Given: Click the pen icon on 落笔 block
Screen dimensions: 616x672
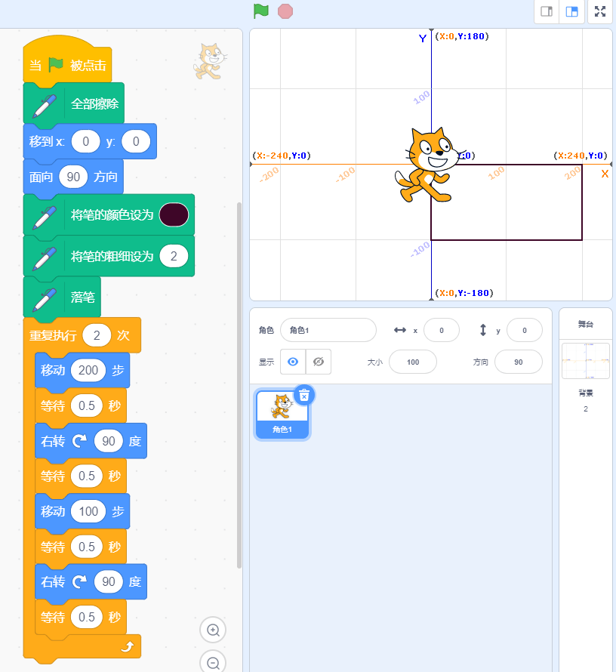Looking at the screenshot, I should tap(44, 299).
